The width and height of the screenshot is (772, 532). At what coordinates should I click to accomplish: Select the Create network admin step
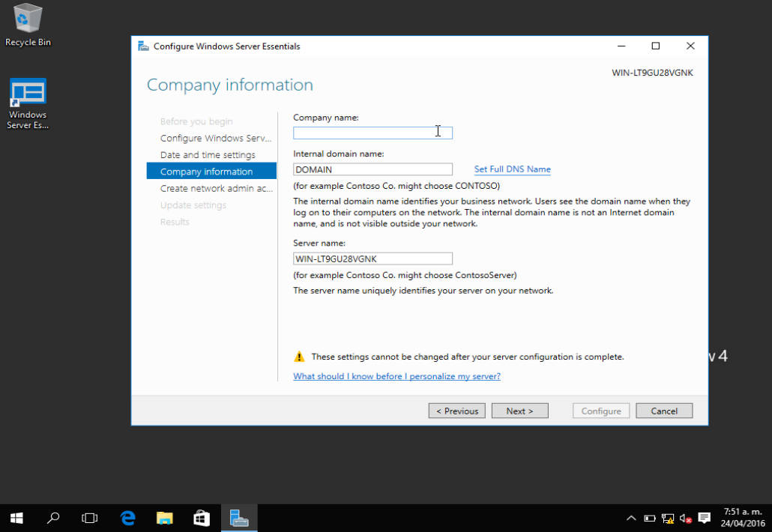215,188
